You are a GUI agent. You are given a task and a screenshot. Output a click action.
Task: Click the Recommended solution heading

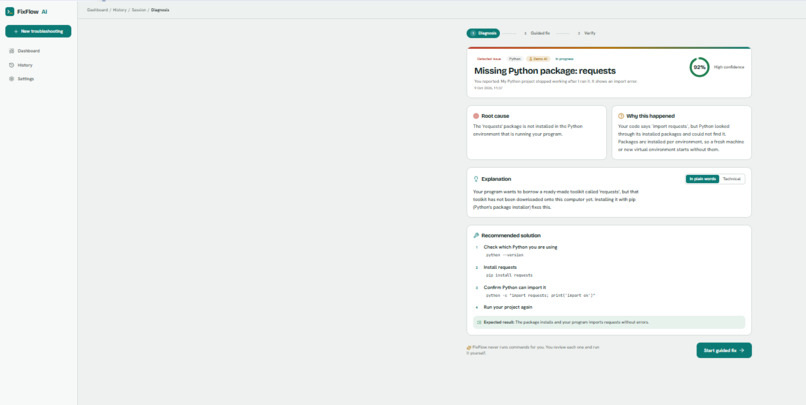pyautogui.click(x=511, y=235)
